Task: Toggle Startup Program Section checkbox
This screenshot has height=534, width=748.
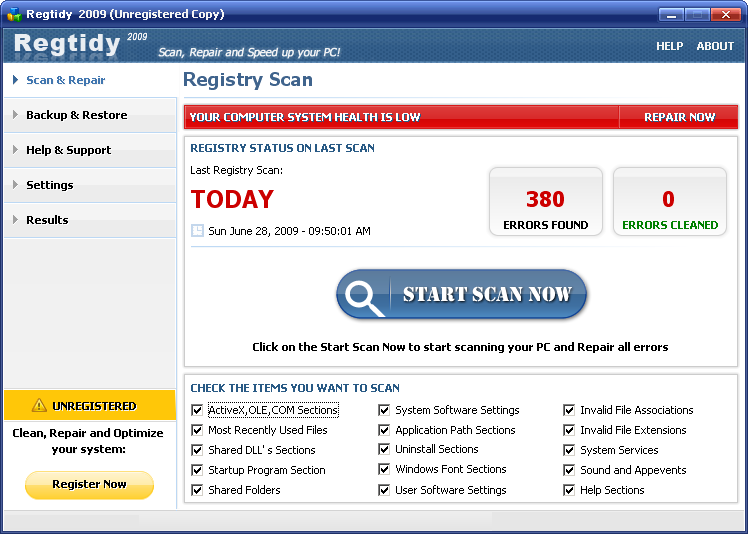Action: pos(197,470)
